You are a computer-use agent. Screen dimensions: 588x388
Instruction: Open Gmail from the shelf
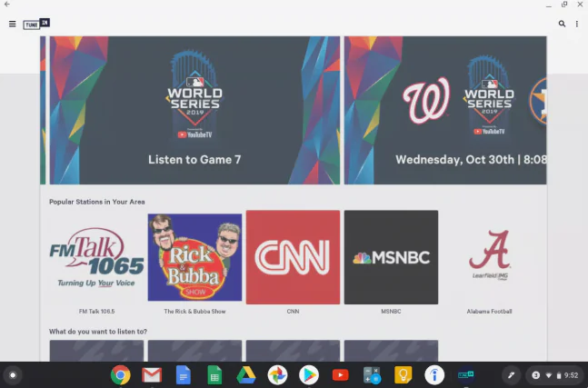[152, 375]
